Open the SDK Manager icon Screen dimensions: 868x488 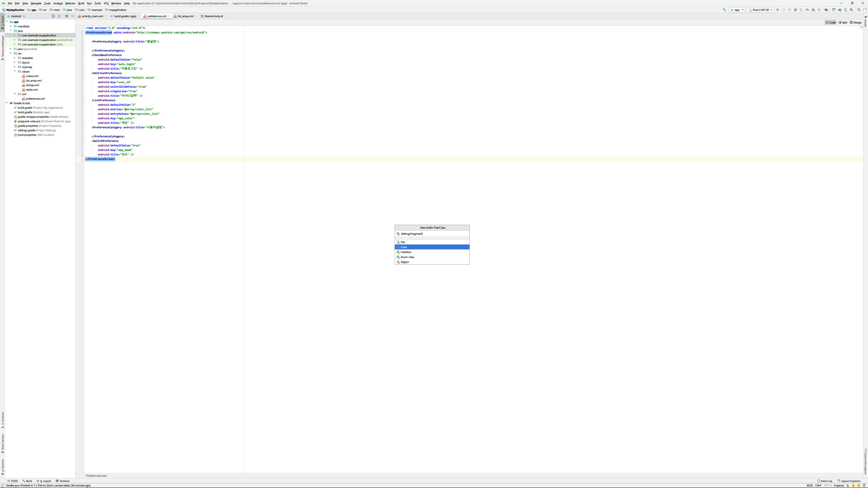click(x=851, y=10)
